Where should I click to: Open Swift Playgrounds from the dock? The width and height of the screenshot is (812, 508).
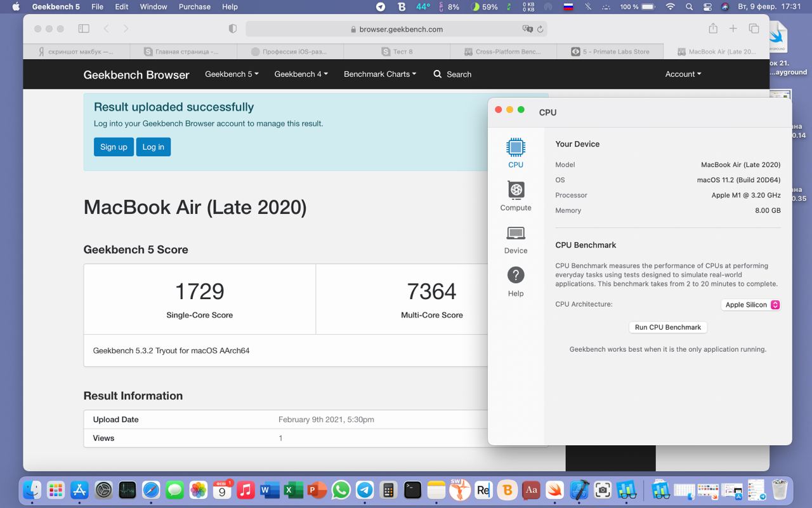coord(555,490)
